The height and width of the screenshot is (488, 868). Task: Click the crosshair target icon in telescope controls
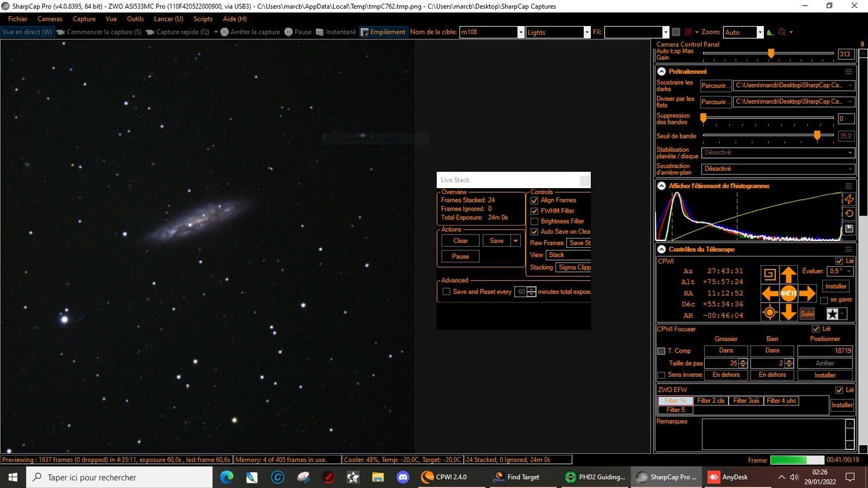pyautogui.click(x=770, y=313)
